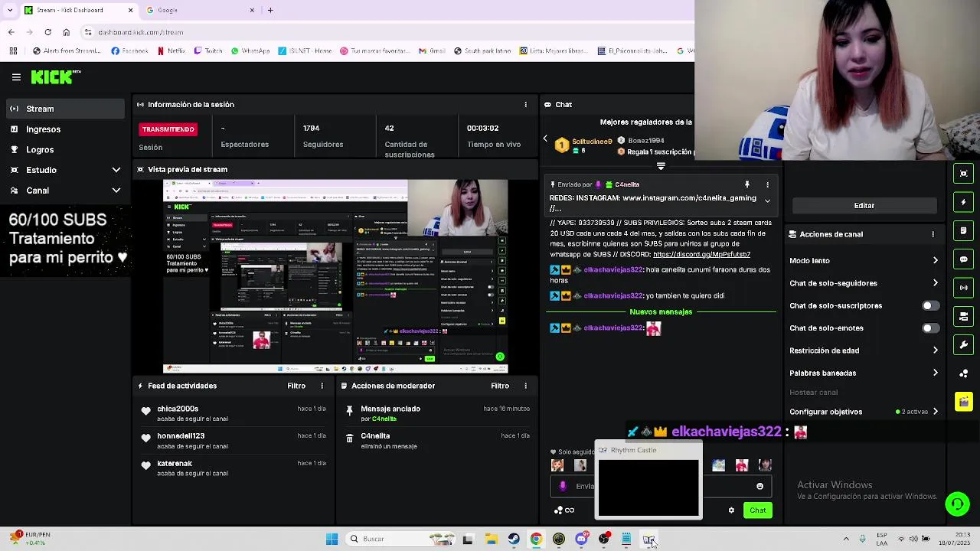Select the Stream - Kick Dashboard tab
This screenshot has width=980, height=551.
point(79,10)
